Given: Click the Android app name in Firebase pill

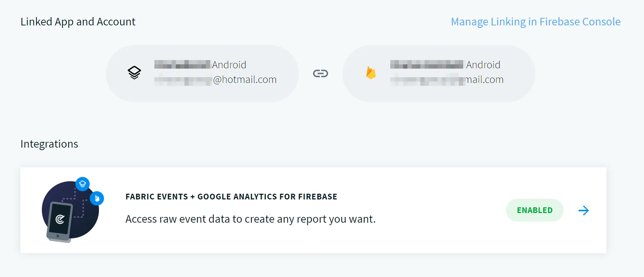Looking at the screenshot, I should coord(445,65).
